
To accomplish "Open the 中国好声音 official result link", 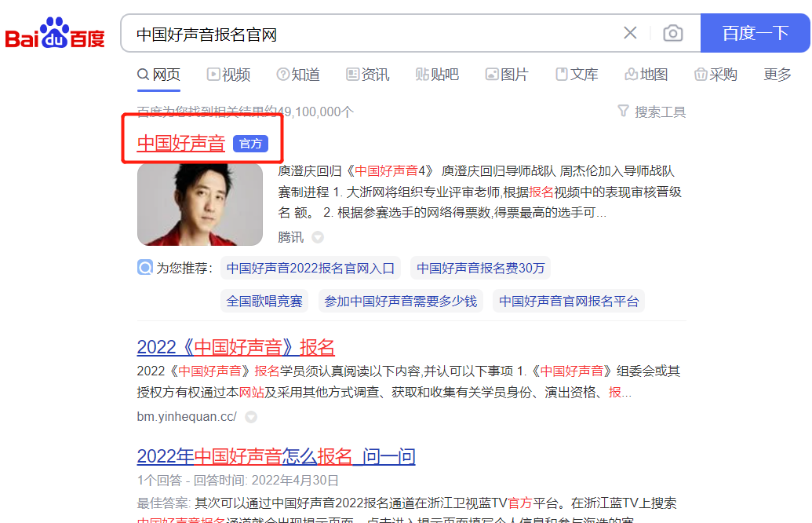I will (x=181, y=143).
